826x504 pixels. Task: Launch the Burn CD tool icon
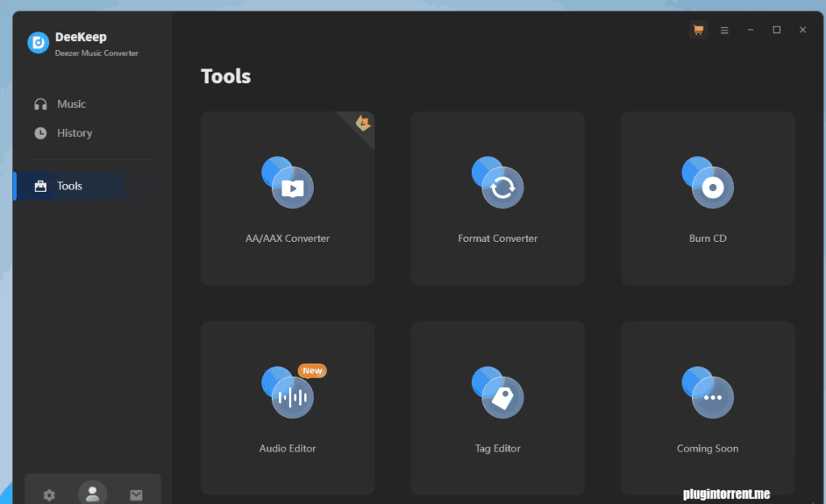click(x=707, y=182)
